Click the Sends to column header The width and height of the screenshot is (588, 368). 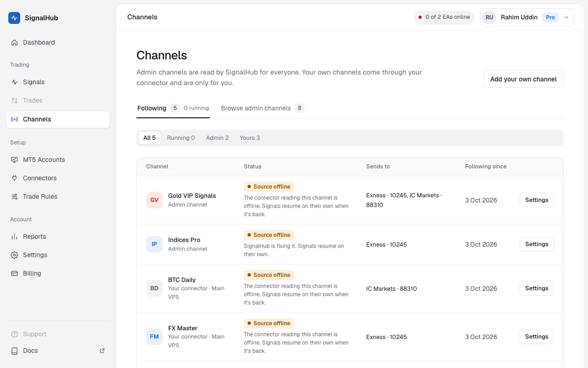378,167
